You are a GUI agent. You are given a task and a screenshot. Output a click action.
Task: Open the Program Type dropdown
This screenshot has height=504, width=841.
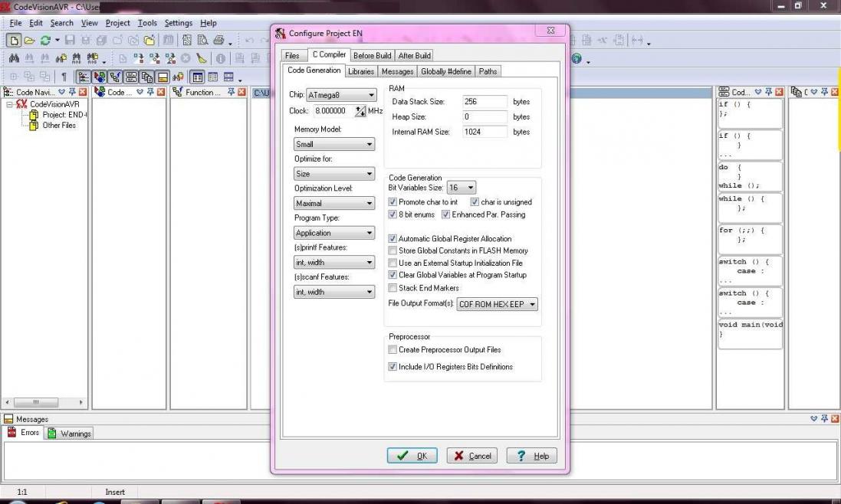334,233
